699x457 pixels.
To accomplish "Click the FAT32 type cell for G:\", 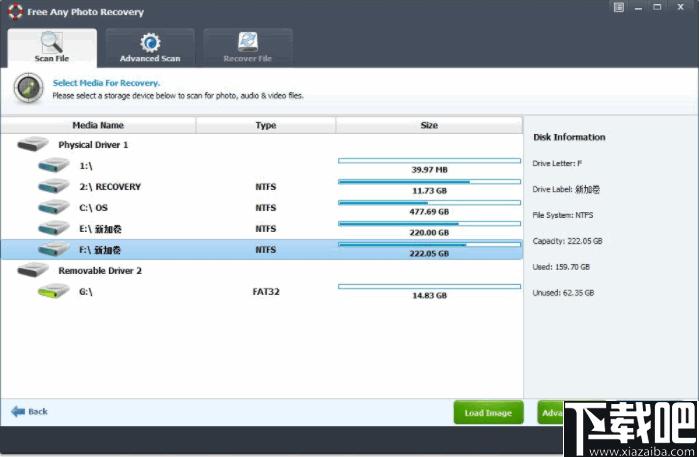I will point(266,292).
